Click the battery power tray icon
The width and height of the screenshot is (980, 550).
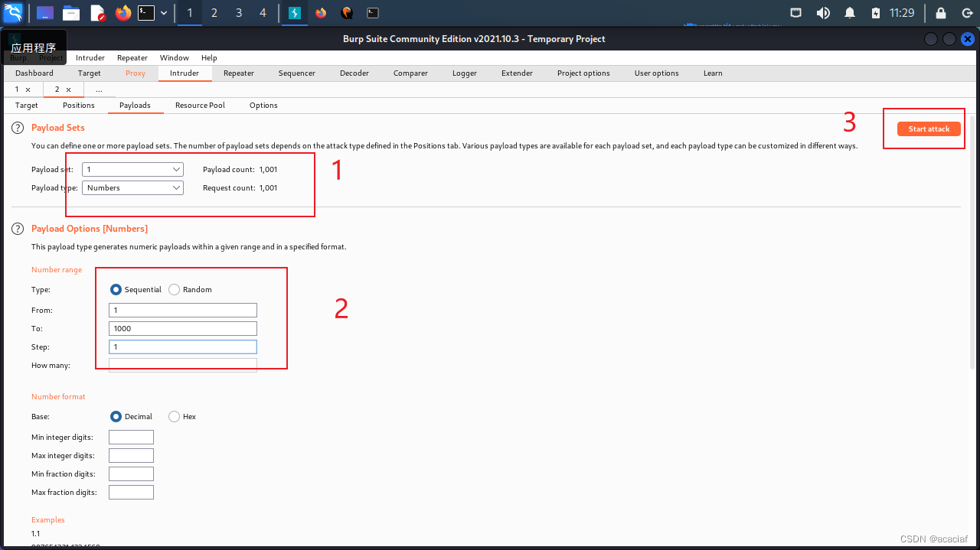[876, 13]
